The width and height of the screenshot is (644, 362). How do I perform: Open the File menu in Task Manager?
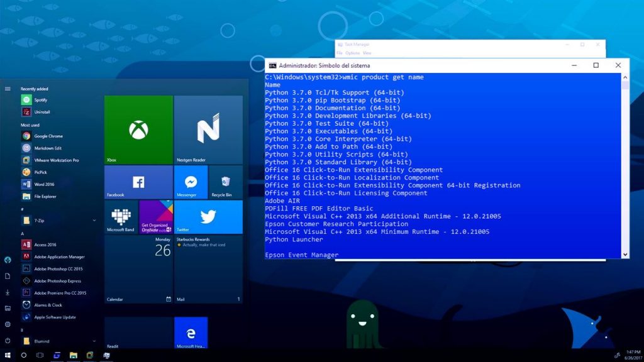coord(340,53)
